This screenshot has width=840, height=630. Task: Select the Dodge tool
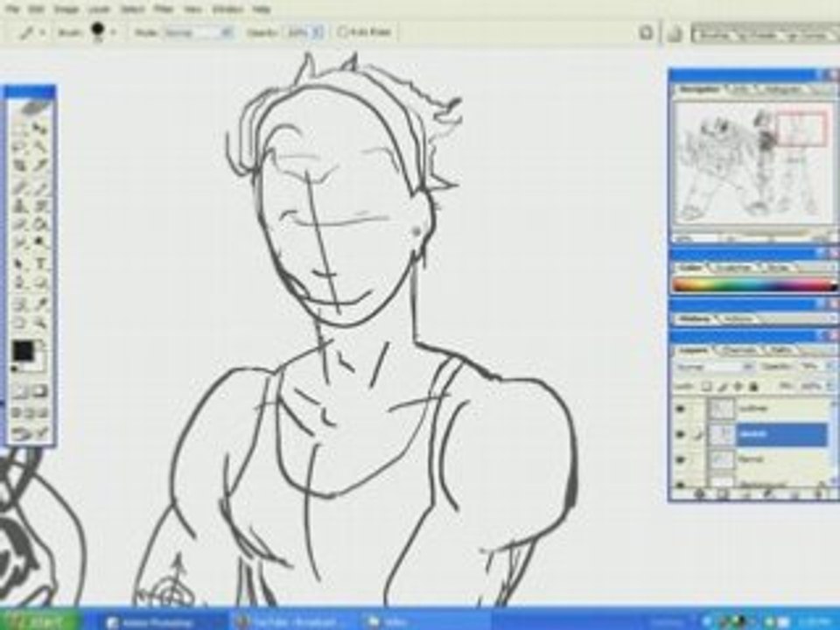pyautogui.click(x=39, y=243)
